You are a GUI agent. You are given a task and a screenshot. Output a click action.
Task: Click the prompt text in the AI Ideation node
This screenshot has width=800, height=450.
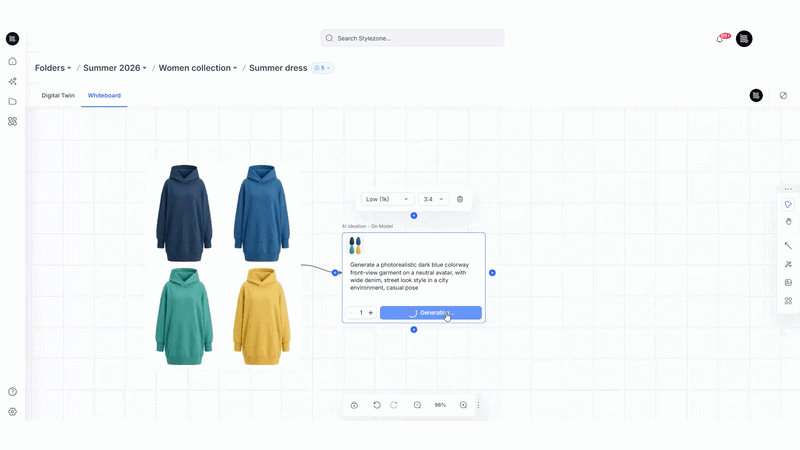click(409, 276)
